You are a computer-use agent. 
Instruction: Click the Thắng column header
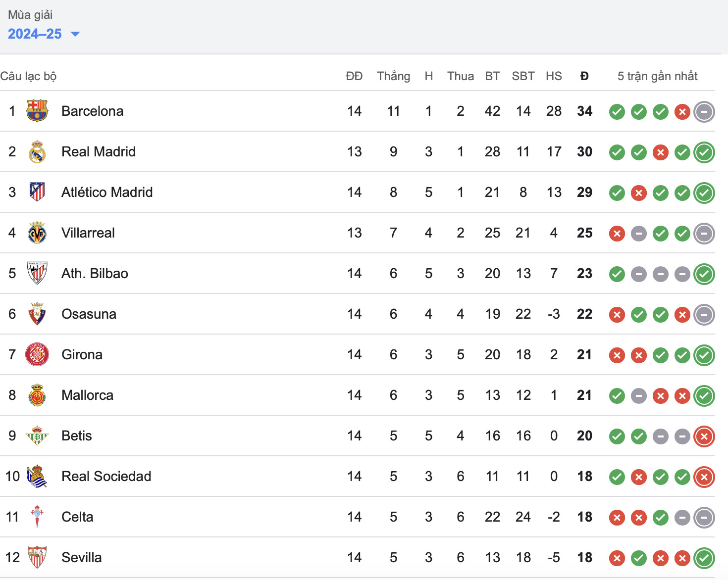pyautogui.click(x=393, y=76)
